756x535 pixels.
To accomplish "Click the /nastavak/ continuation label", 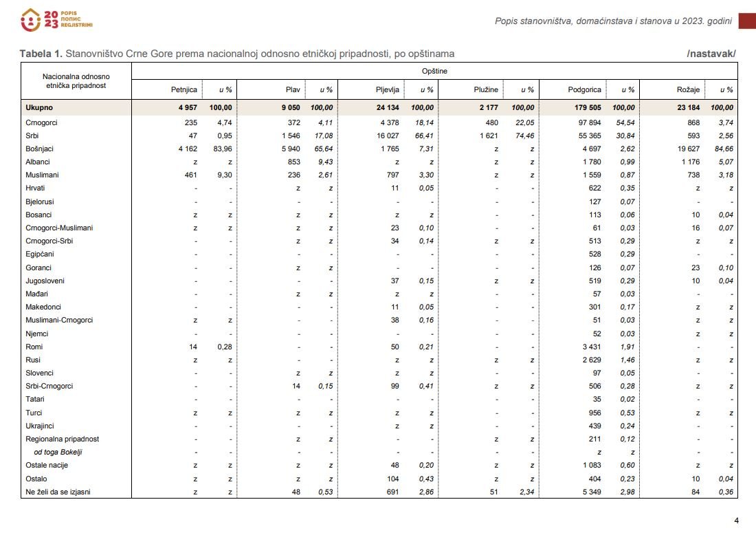I will coord(711,54).
